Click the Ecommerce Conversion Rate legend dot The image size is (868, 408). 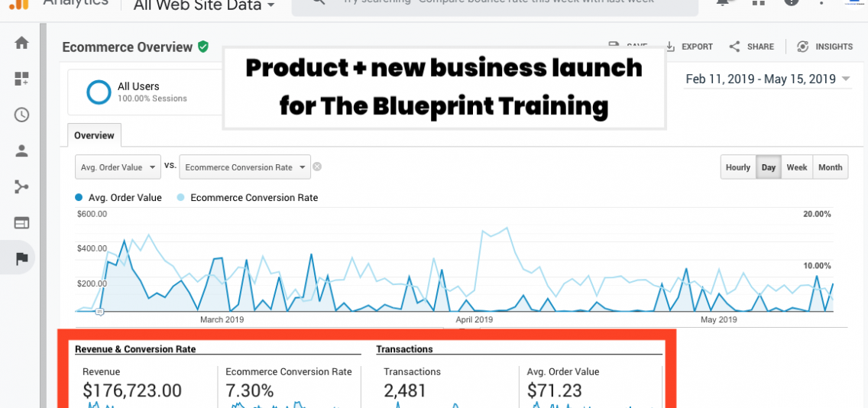pyautogui.click(x=180, y=197)
